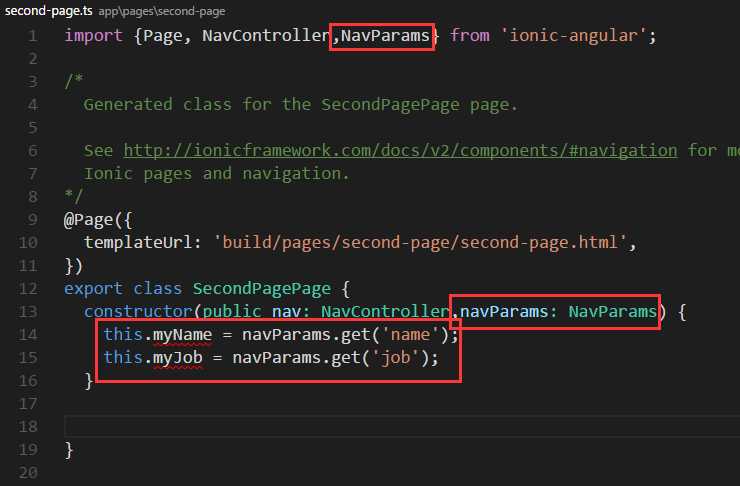Click the 'job' string argument on line 15
This screenshot has height=486, width=740.
pyautogui.click(x=395, y=358)
